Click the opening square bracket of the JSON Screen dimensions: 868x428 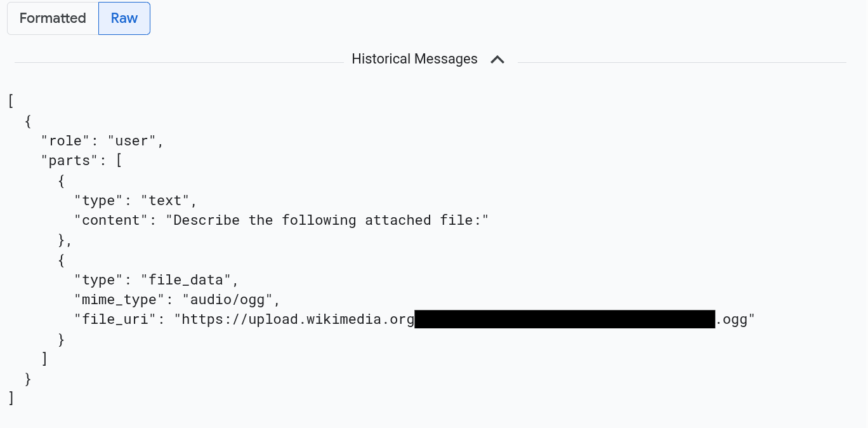(x=11, y=101)
